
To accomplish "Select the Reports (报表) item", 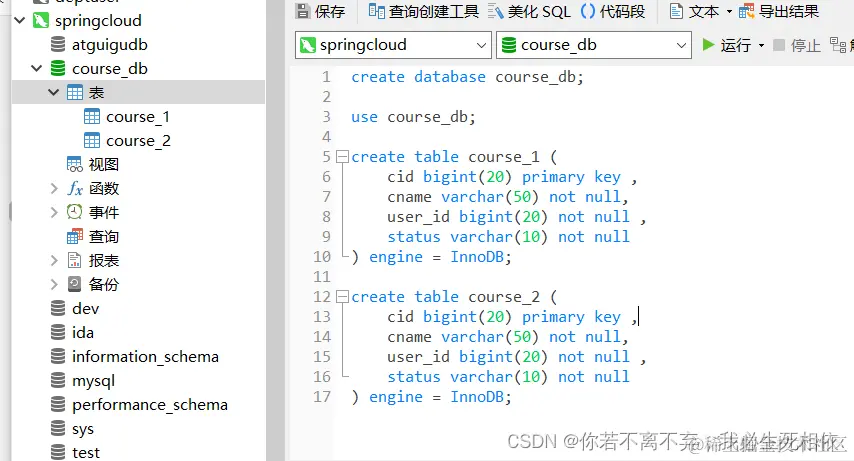I will pos(103,260).
